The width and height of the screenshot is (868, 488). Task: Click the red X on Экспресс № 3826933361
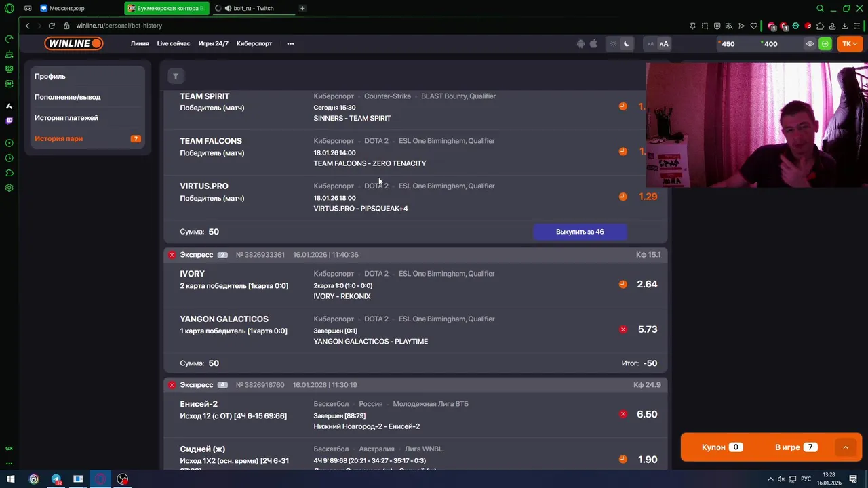tap(172, 255)
